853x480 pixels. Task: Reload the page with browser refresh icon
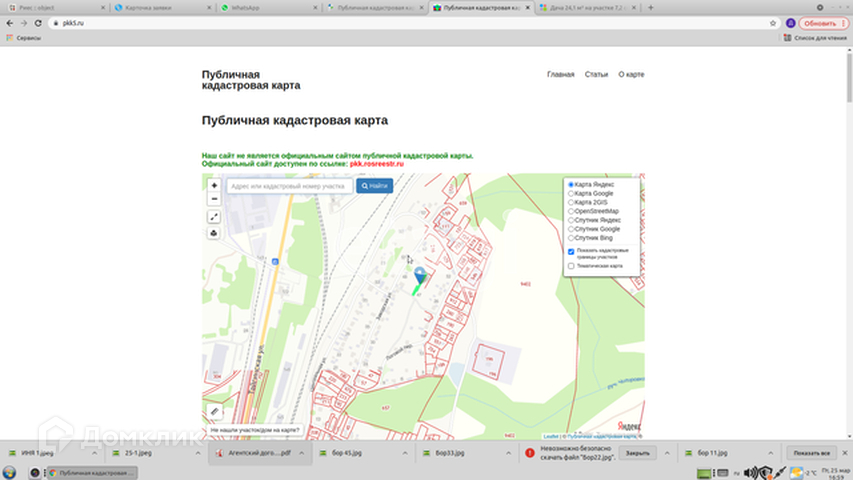39,22
